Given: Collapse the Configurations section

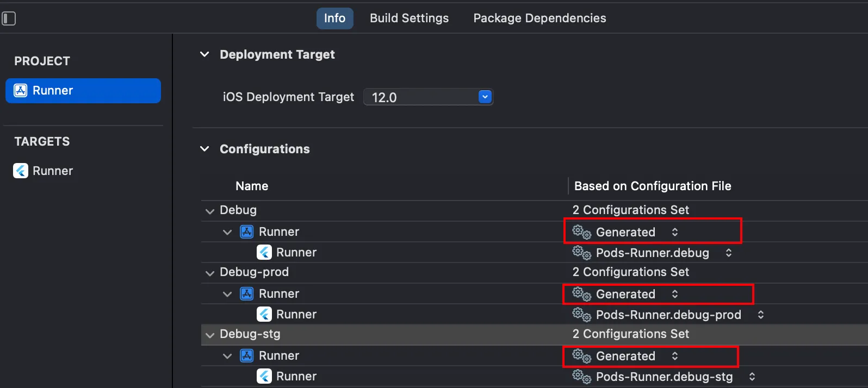Looking at the screenshot, I should click(205, 149).
